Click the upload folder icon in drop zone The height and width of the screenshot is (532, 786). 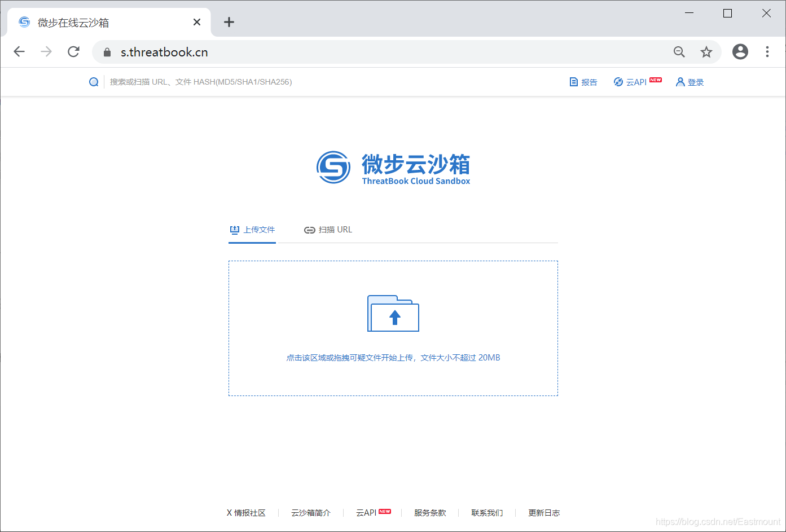coord(393,314)
